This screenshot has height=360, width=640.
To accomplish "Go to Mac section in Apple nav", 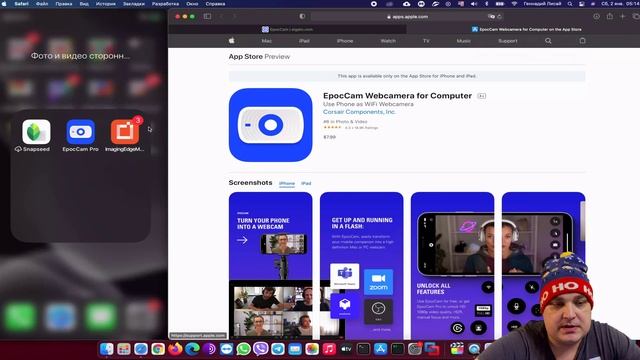I will [267, 41].
